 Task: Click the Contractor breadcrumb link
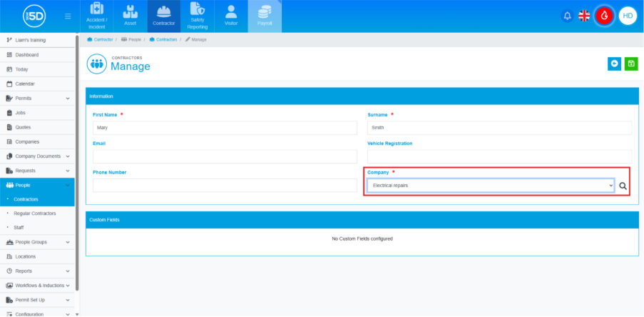coord(100,39)
